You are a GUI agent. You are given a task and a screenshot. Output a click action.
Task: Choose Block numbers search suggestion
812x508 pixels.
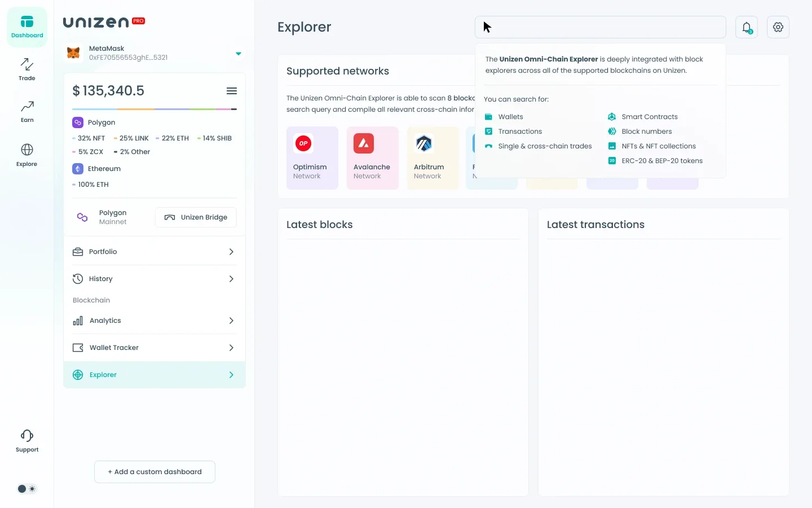pos(640,132)
